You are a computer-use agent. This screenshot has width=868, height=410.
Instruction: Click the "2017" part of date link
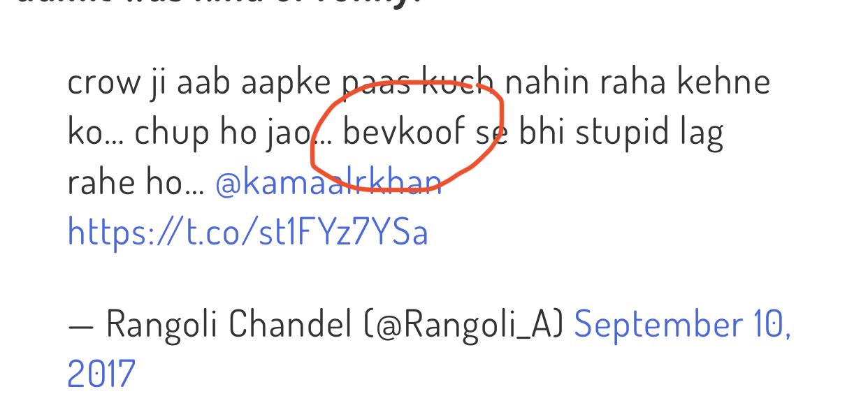click(101, 374)
